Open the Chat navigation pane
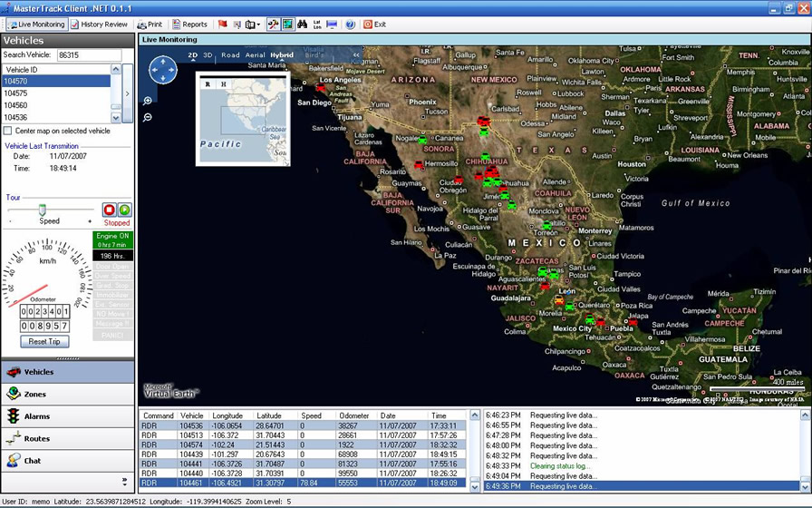Viewport: 812px width, 508px height. click(x=68, y=461)
